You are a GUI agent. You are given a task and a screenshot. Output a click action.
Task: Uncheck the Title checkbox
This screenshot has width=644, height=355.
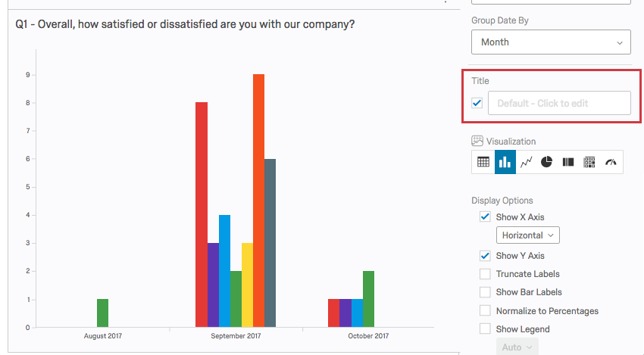tap(477, 103)
